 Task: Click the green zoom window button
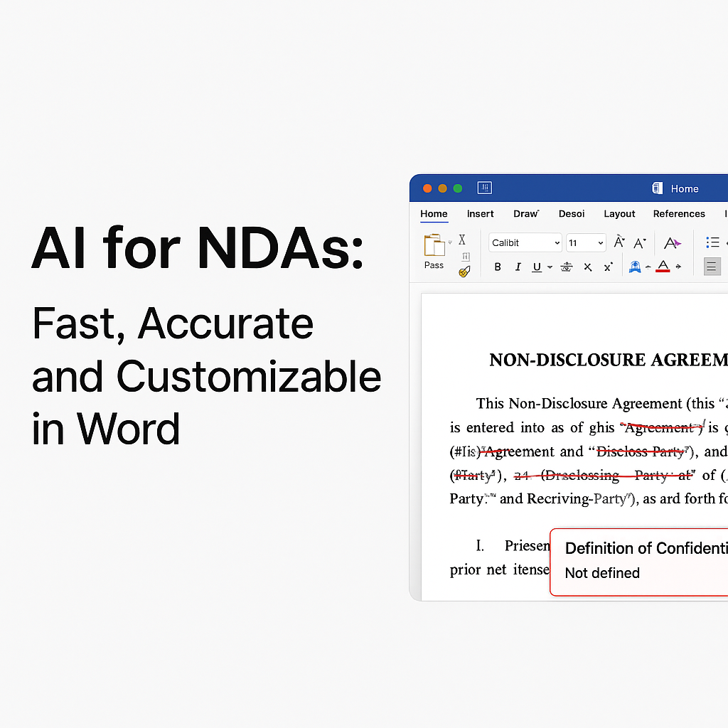(458, 188)
